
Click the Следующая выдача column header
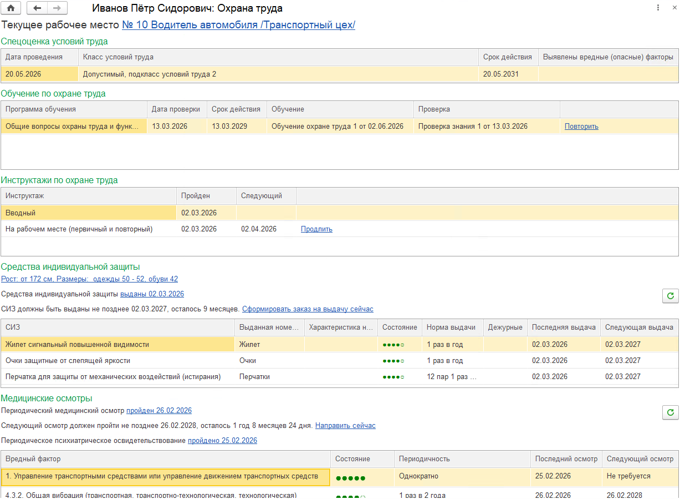[640, 328]
